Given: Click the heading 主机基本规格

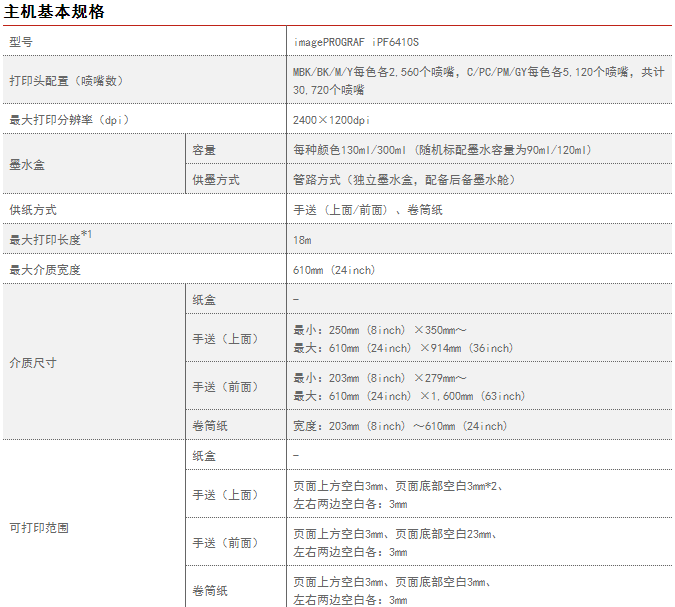Looking at the screenshot, I should click(54, 12).
